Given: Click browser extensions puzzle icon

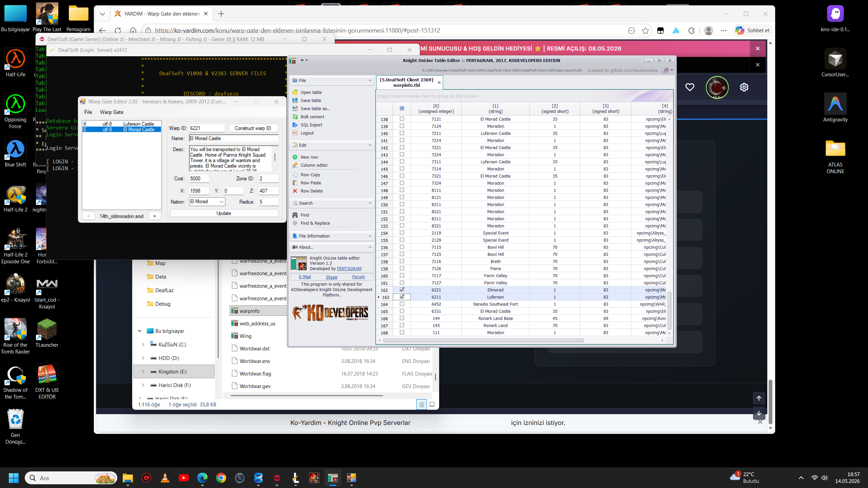Looking at the screenshot, I should pos(691,30).
